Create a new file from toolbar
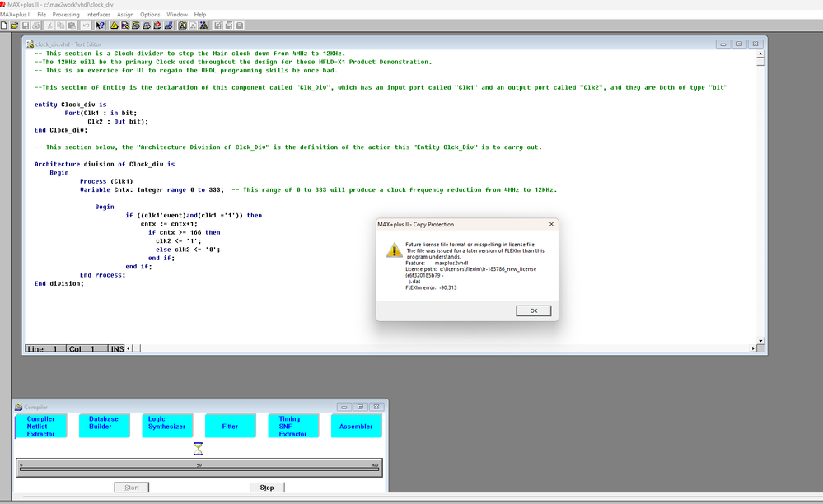The image size is (823, 504). (3, 26)
